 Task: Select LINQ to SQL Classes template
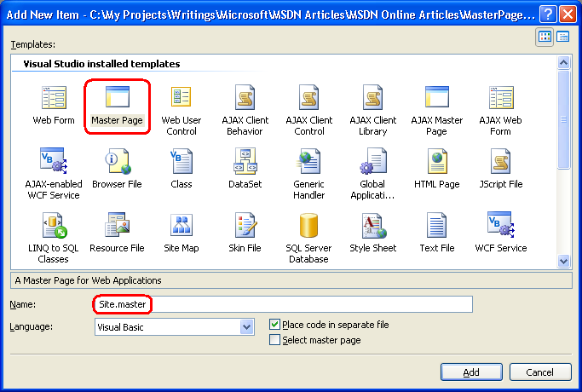pyautogui.click(x=54, y=226)
